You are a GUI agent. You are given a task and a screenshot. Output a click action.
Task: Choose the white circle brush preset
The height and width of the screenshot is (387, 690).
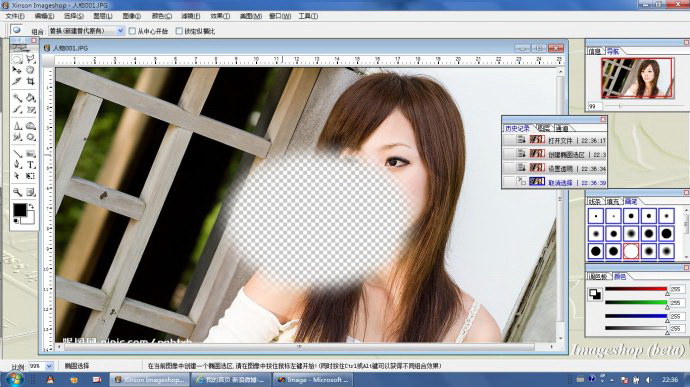(631, 251)
